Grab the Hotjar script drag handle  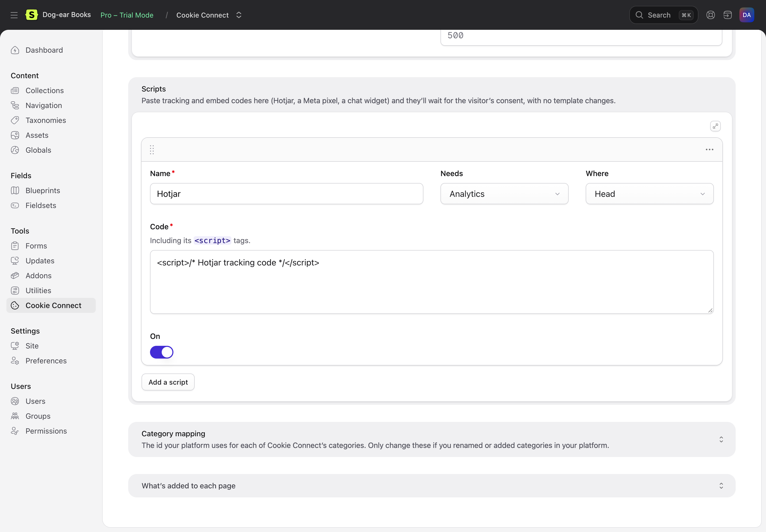click(x=152, y=150)
